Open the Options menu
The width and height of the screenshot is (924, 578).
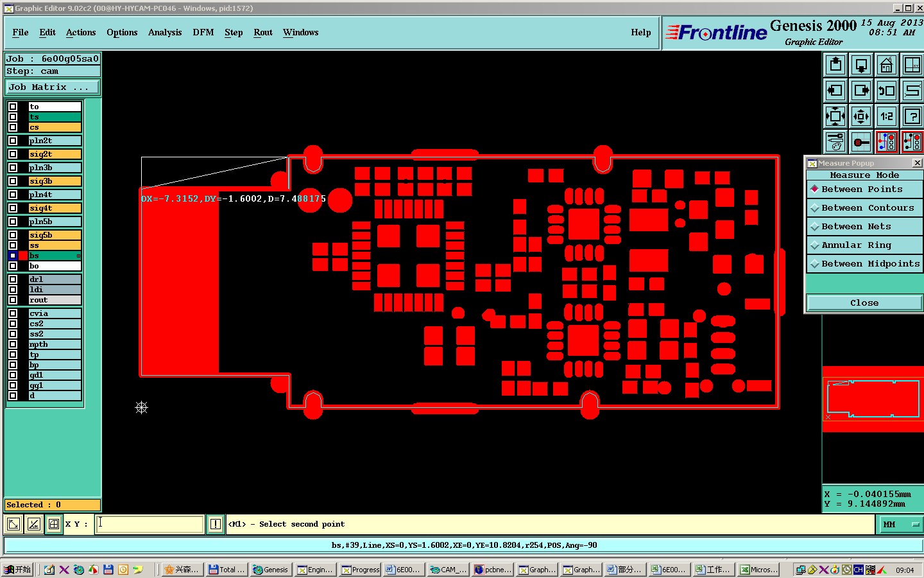pos(122,32)
